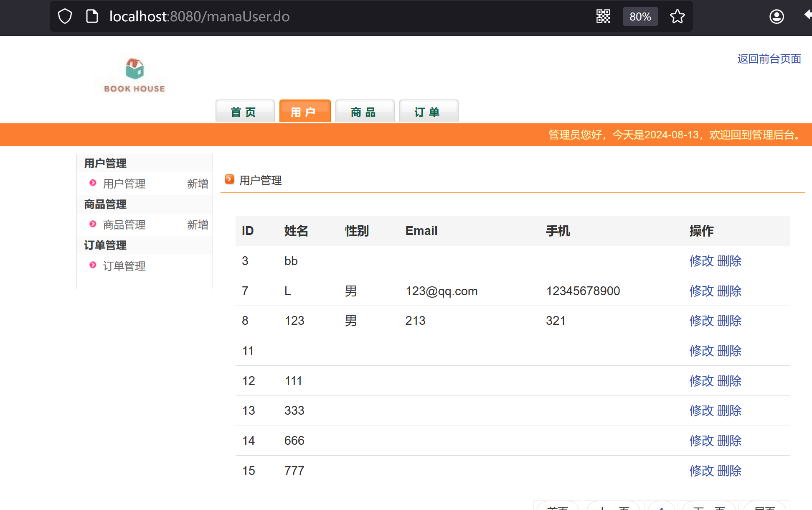This screenshot has width=812, height=510.
Task: Select the 用户 tab
Action: (305, 111)
